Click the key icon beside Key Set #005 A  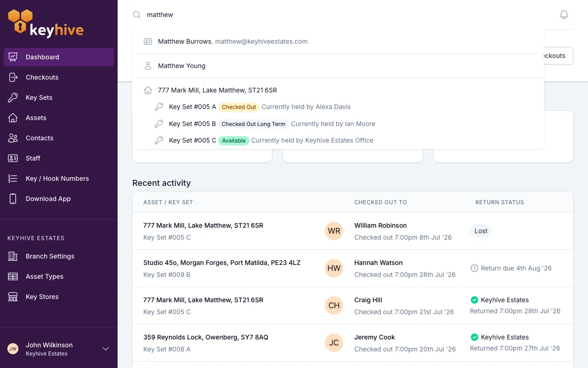coord(159,107)
